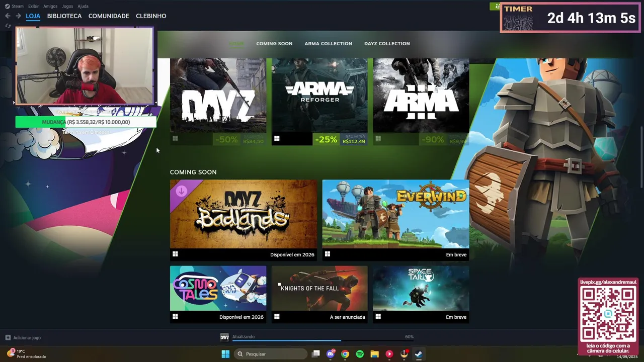644x362 pixels.
Task: Click the TIMER countdown overlay
Action: (569, 18)
